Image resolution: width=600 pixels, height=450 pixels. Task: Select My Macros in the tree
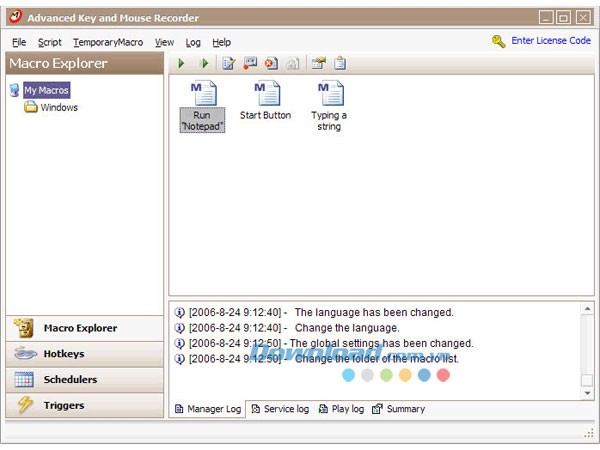point(46,90)
